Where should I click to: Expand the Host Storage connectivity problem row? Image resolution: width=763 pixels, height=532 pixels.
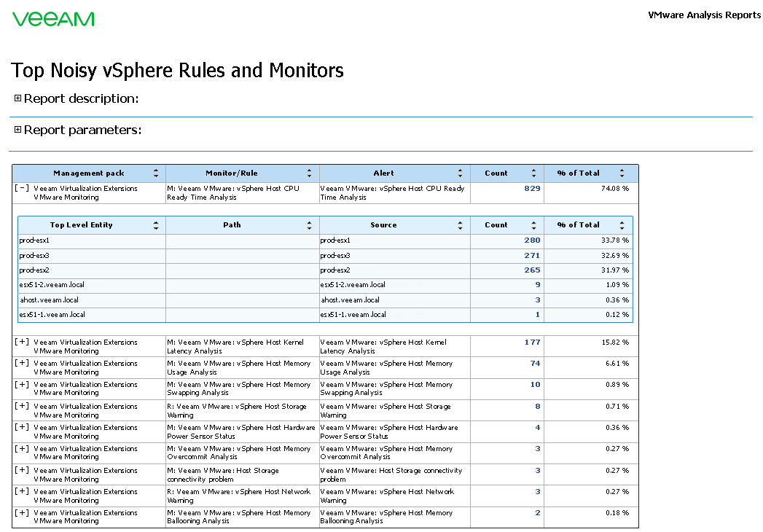point(21,470)
